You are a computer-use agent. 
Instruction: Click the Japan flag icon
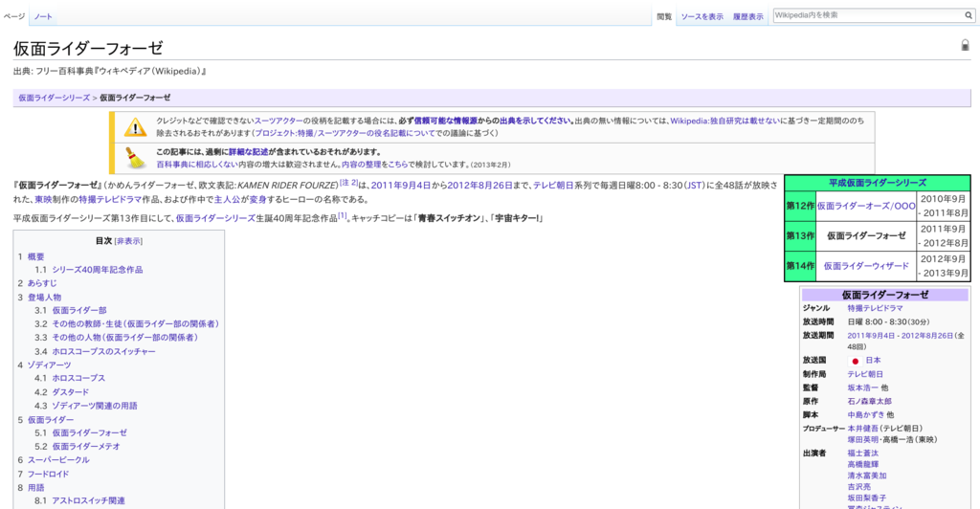(x=855, y=361)
